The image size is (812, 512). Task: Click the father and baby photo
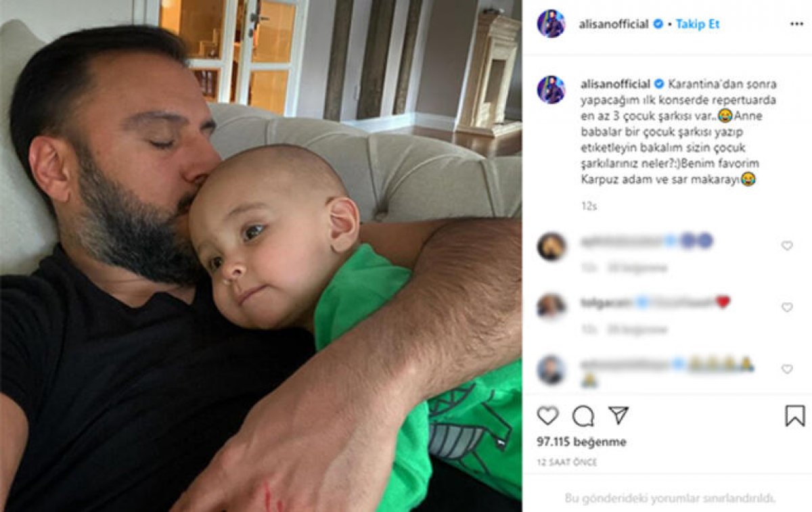coord(261,256)
